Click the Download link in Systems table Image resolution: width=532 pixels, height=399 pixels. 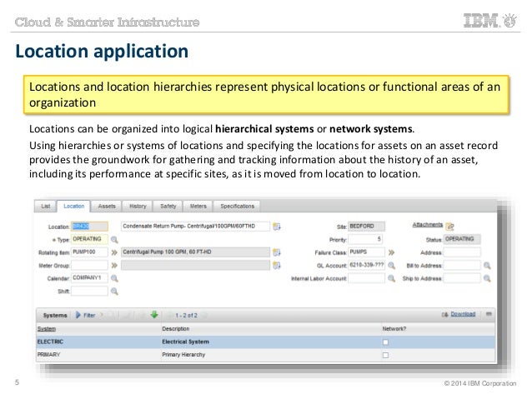tap(463, 315)
